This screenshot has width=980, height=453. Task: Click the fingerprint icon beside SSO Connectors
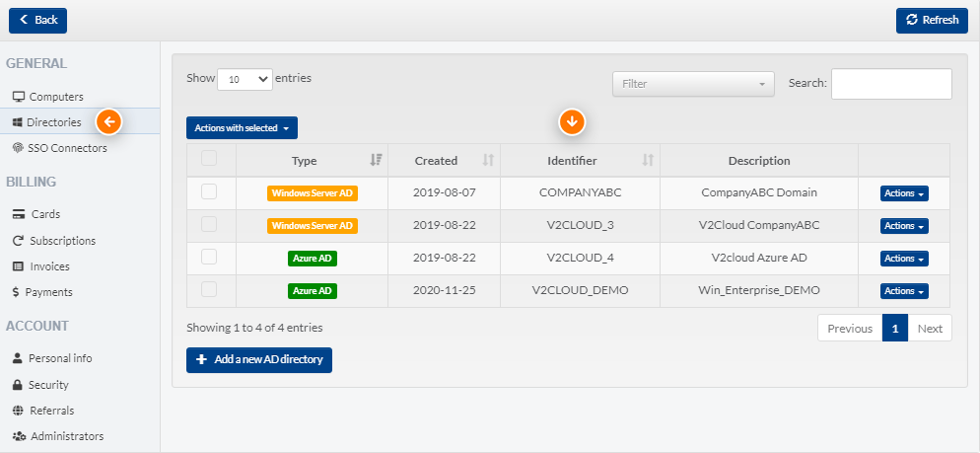pyautogui.click(x=18, y=148)
